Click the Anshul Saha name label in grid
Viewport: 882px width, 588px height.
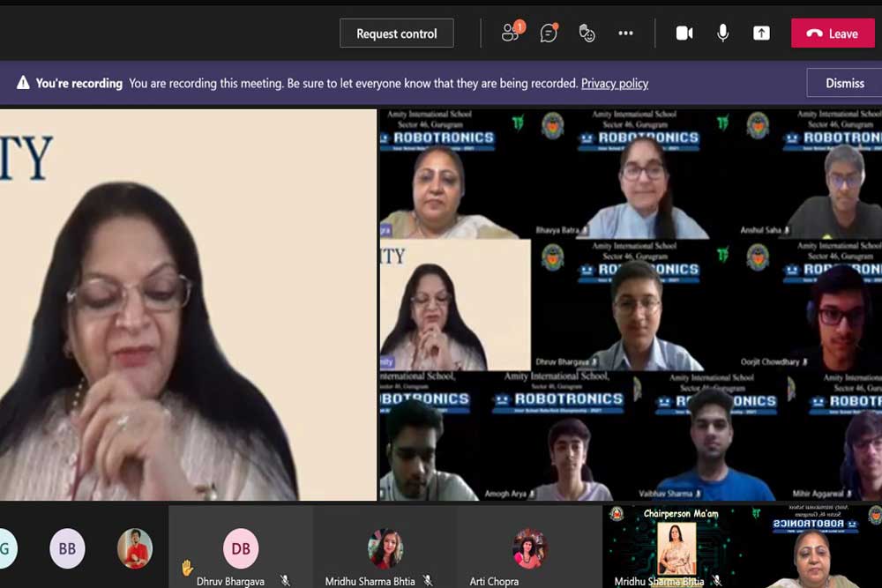tap(760, 230)
